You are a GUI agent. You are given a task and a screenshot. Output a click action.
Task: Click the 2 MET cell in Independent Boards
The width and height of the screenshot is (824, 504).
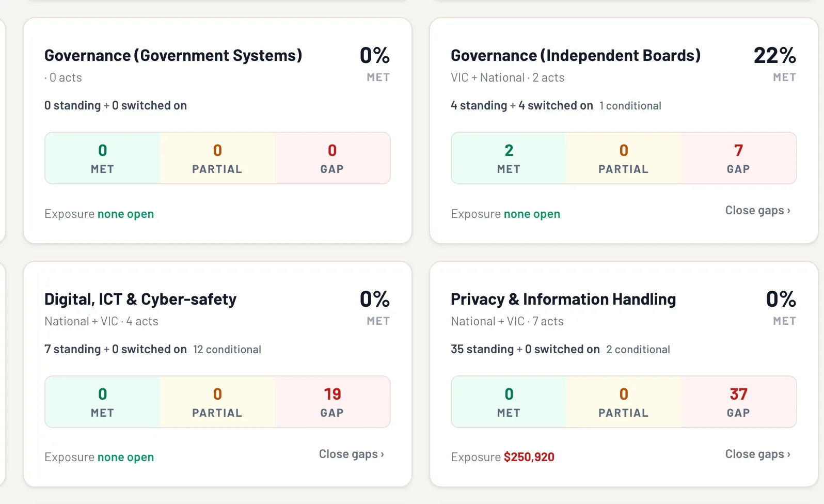[x=509, y=158]
